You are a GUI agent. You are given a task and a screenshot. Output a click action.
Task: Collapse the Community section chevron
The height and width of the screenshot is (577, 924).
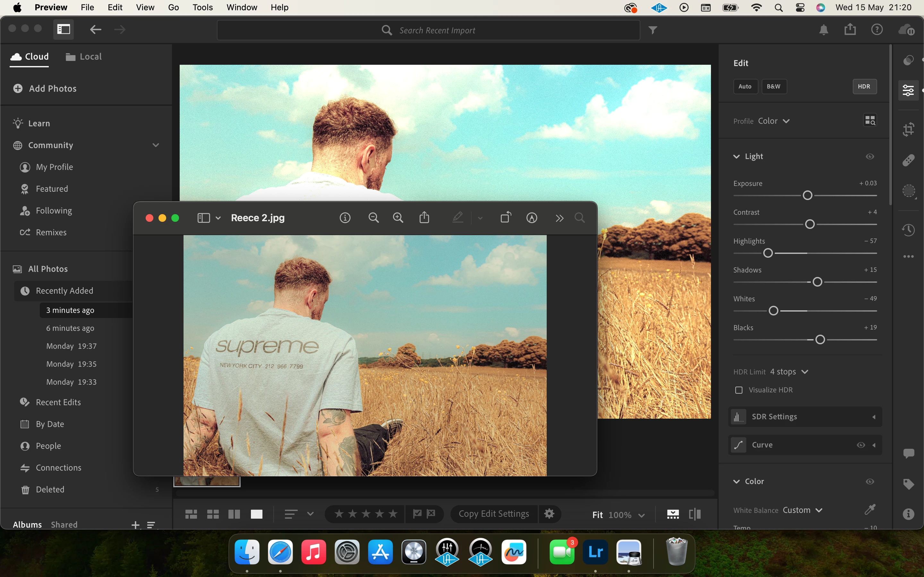(x=155, y=145)
